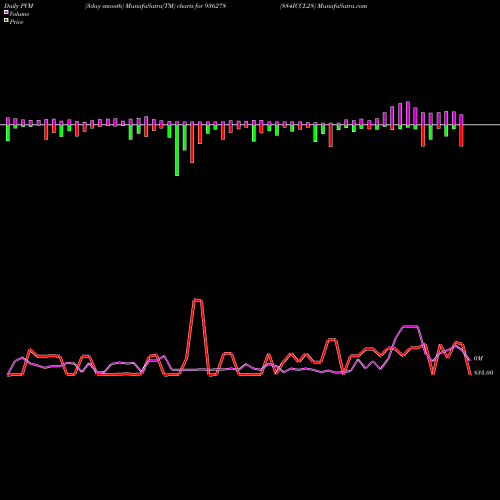Click the magenta volume line plateau
The image size is (500, 500).
(410, 326)
